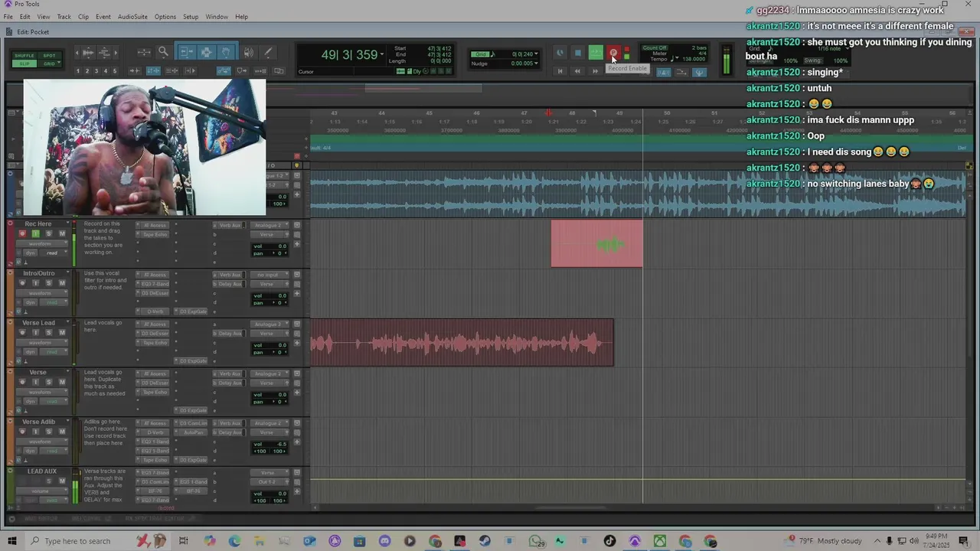Mute the Verse Adlib track
Viewport: 980px width, 551px height.
tap(62, 431)
